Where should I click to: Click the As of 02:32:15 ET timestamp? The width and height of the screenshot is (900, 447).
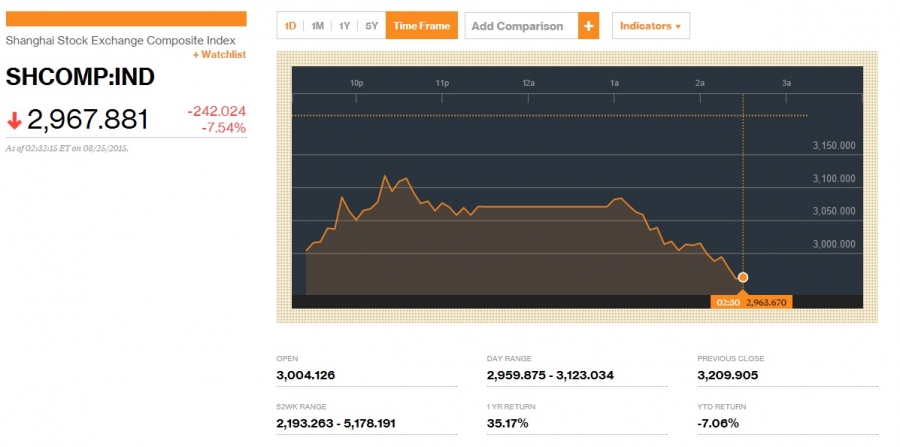click(67, 148)
